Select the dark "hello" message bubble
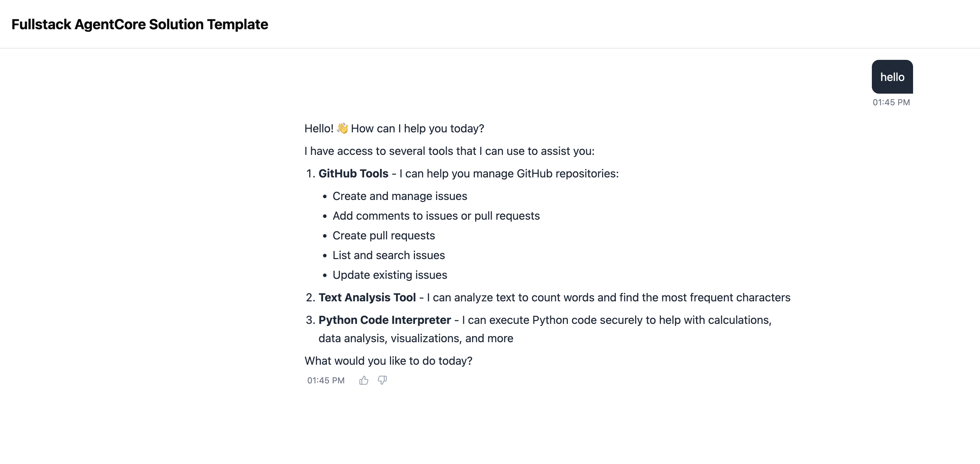980x464 pixels. click(x=892, y=77)
